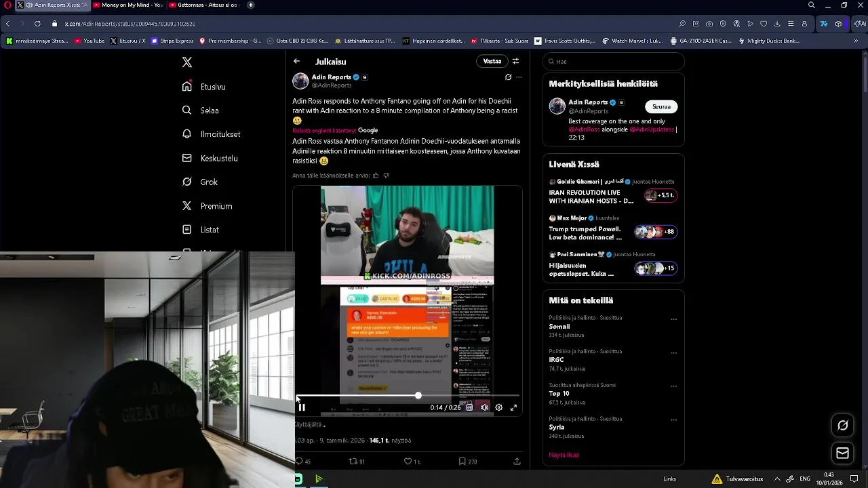Open Adin Reports avatar on the post

click(300, 81)
